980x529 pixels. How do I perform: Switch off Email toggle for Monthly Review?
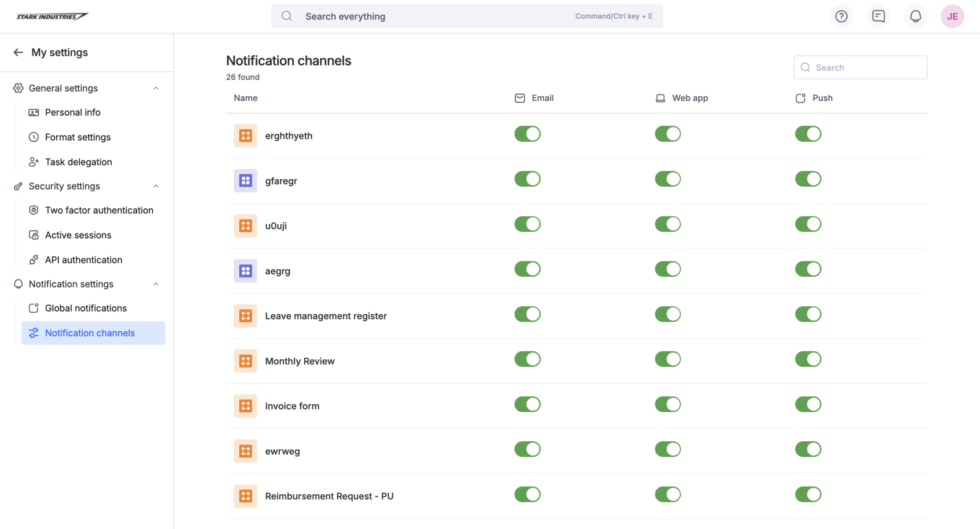click(527, 359)
